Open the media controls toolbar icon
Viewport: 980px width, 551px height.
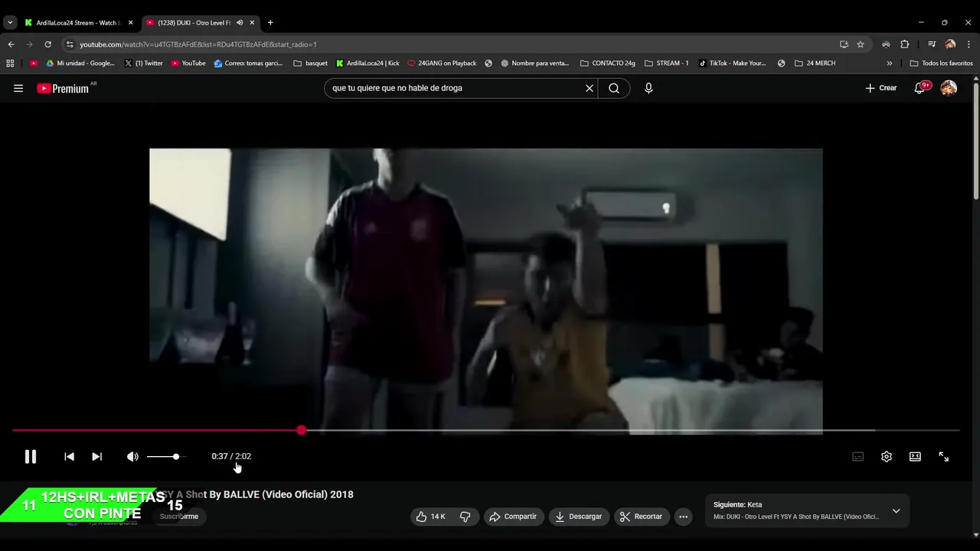(x=932, y=44)
